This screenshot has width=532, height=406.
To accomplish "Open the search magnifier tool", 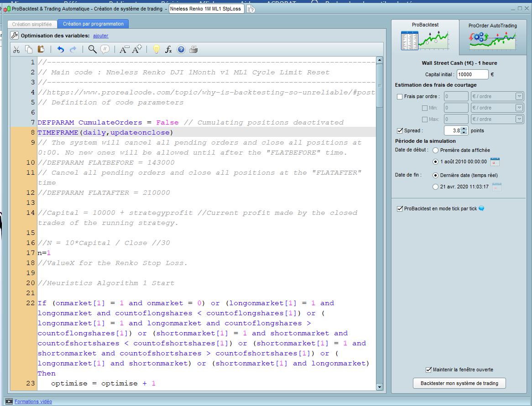I will [92, 50].
